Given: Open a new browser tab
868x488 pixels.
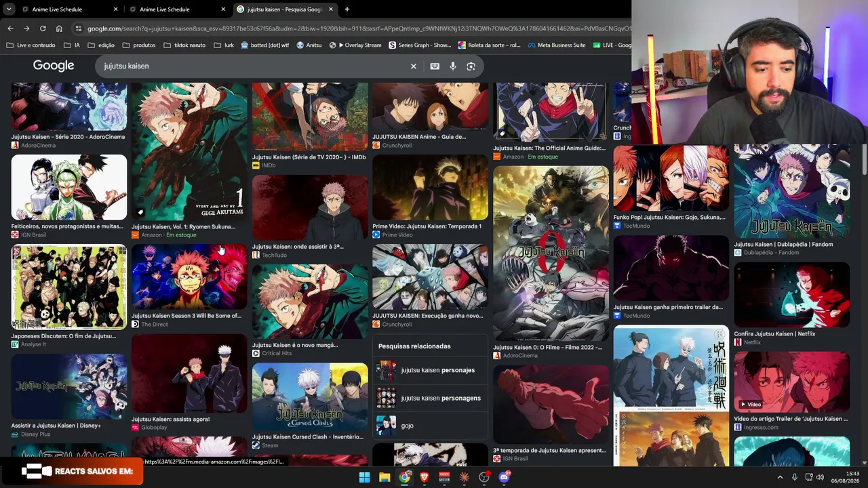Looking at the screenshot, I should coord(347,9).
